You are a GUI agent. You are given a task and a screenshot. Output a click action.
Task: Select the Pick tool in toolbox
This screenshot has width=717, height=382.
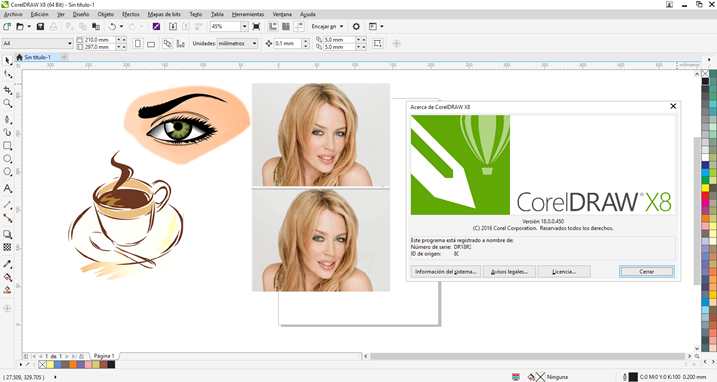coord(7,60)
